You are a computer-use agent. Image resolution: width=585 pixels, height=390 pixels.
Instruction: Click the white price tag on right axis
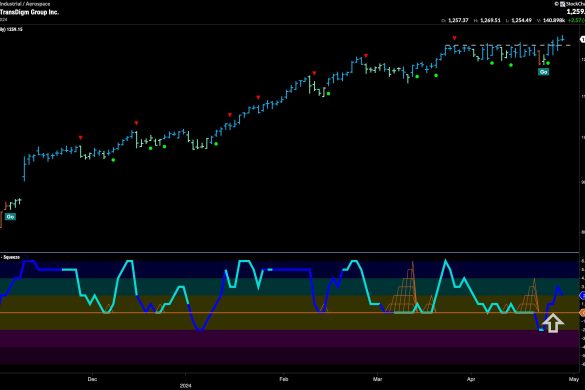click(x=582, y=39)
